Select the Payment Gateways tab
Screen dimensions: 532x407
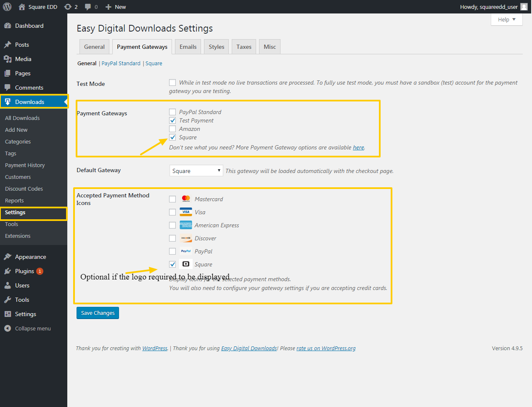pos(142,47)
